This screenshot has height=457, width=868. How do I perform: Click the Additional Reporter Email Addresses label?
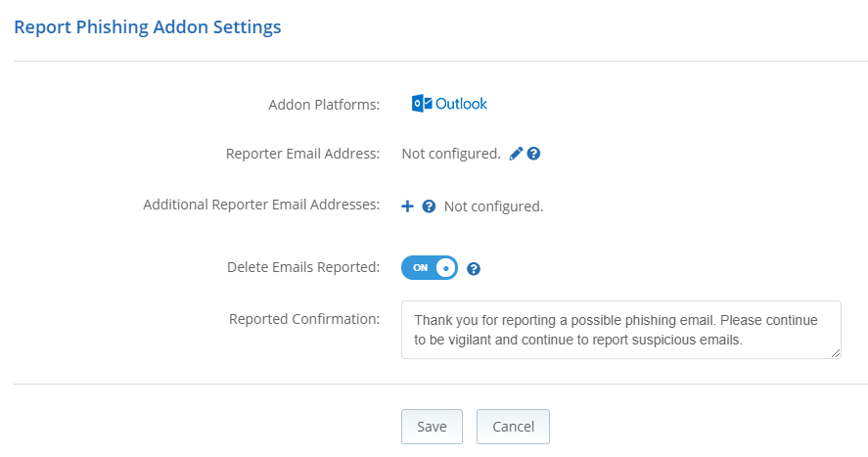[261, 206]
